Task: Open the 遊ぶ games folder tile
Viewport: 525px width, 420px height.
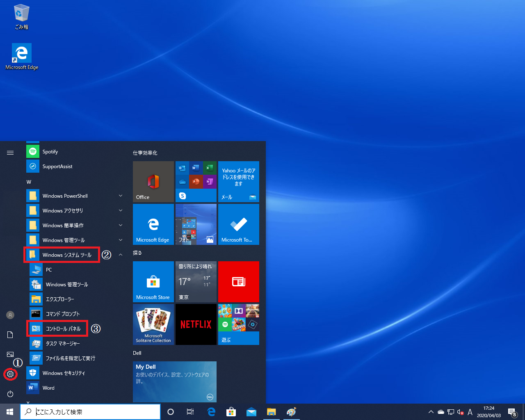Action: (x=239, y=324)
